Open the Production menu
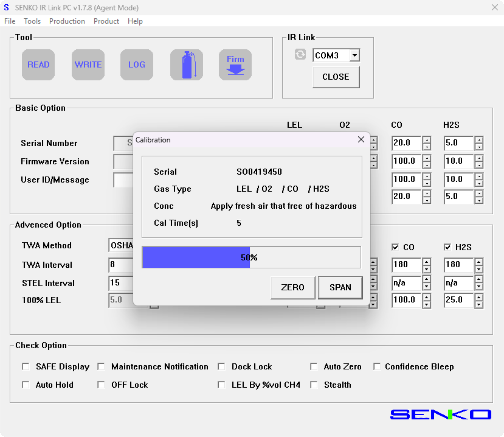The image size is (504, 437). coord(67,21)
